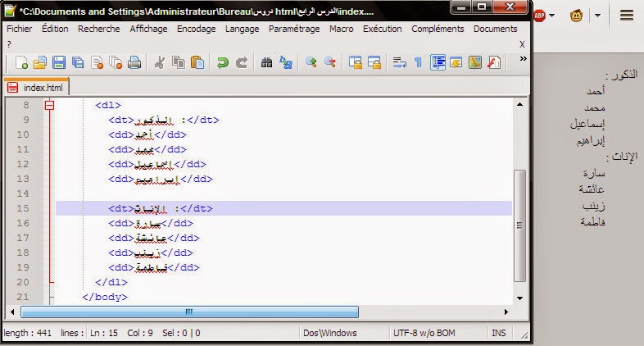
Task: Click UTF-8 w/o BOM status bar entry
Action: (424, 333)
